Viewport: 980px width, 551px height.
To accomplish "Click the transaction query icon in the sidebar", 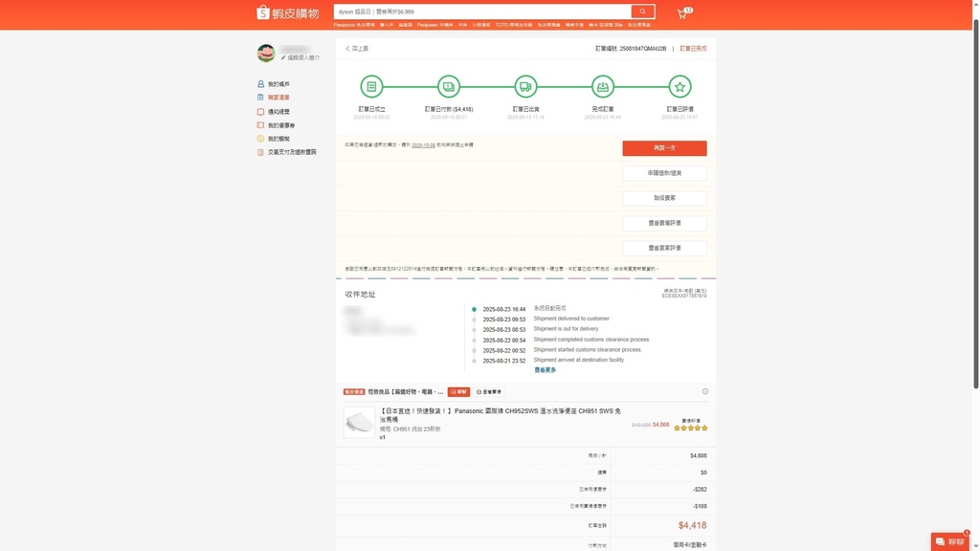I will click(x=260, y=152).
